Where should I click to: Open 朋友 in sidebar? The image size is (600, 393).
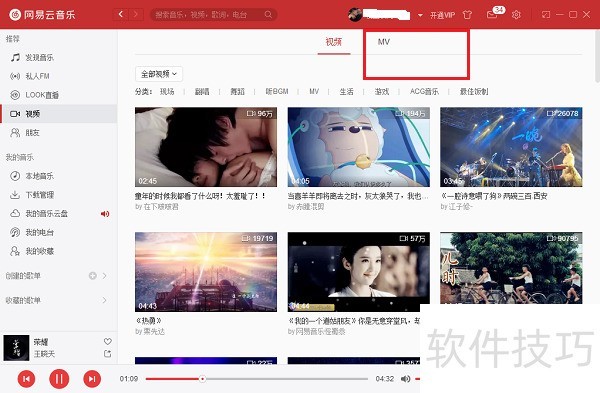click(58, 133)
